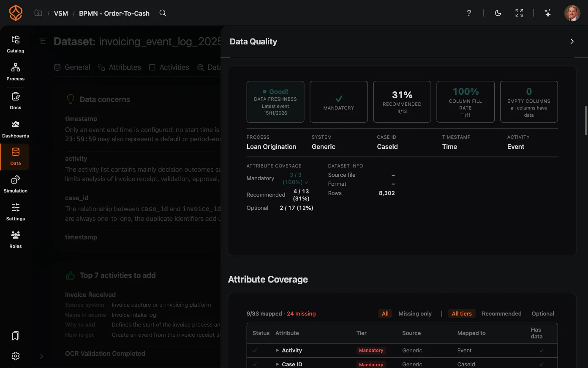Open Process in the sidebar

16,72
